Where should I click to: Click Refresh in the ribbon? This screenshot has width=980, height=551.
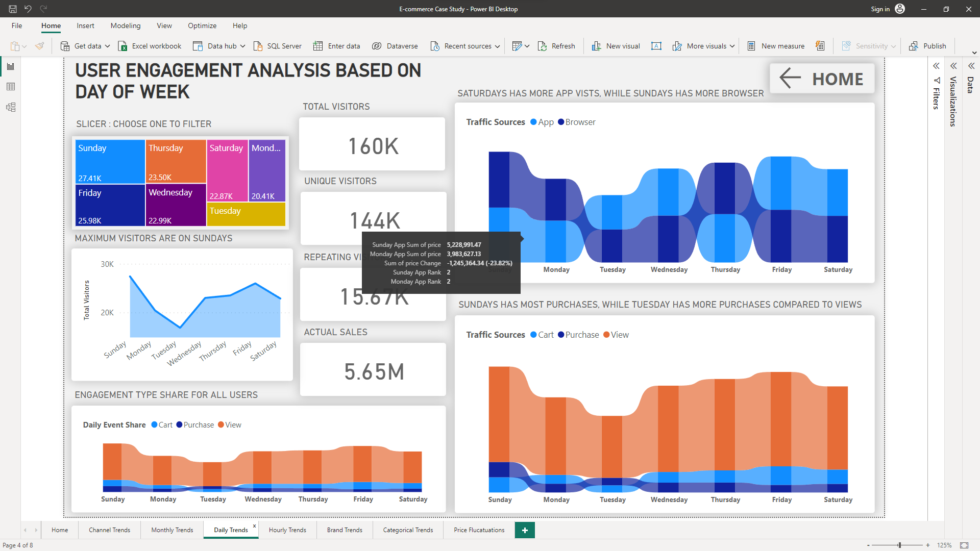point(556,46)
